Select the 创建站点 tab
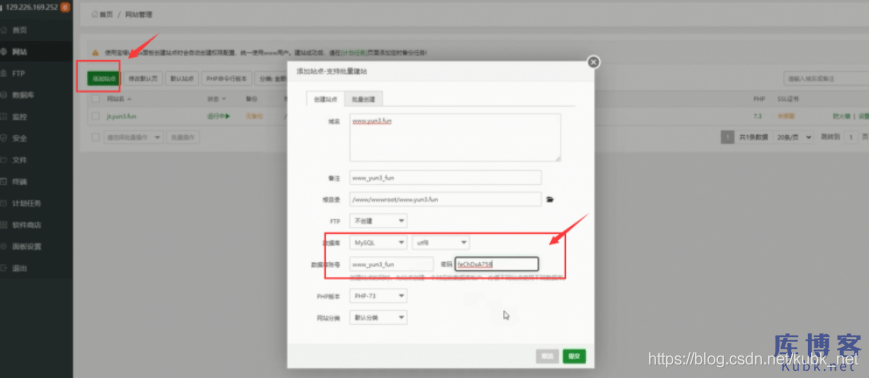Viewport: 869px width, 378px height. (x=325, y=99)
